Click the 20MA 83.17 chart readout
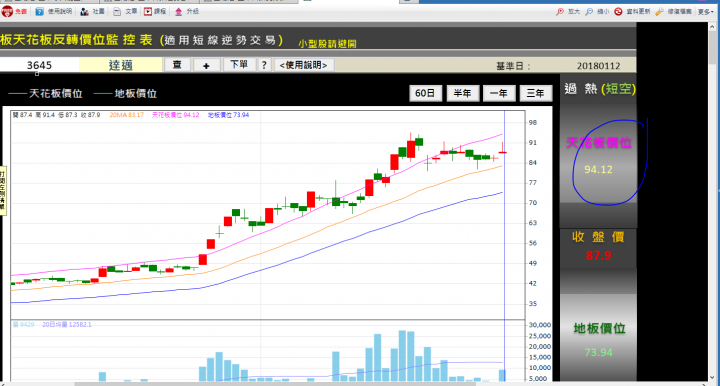The height and width of the screenshot is (386, 720). click(126, 115)
